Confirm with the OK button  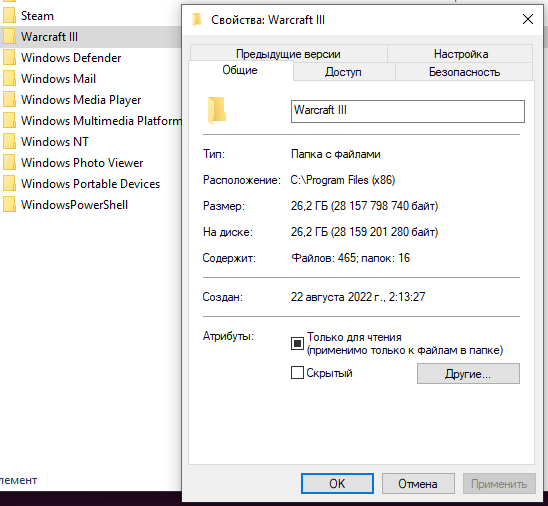tap(337, 484)
